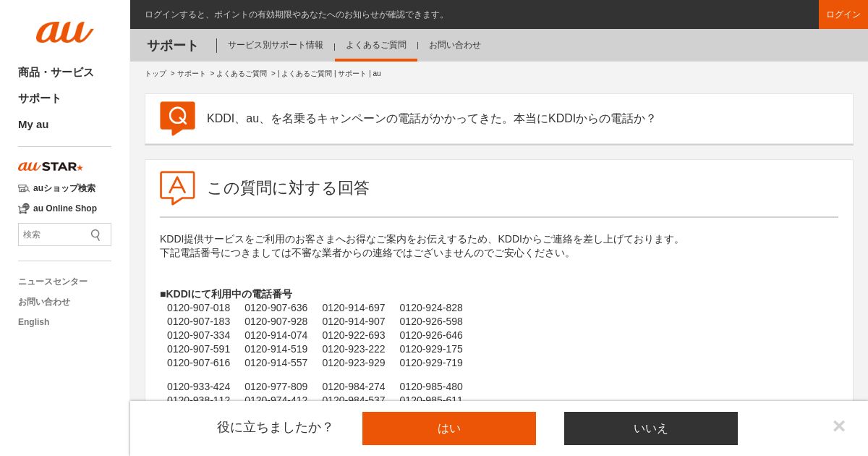
Task: Open ニュースセンター link
Action: coord(53,282)
